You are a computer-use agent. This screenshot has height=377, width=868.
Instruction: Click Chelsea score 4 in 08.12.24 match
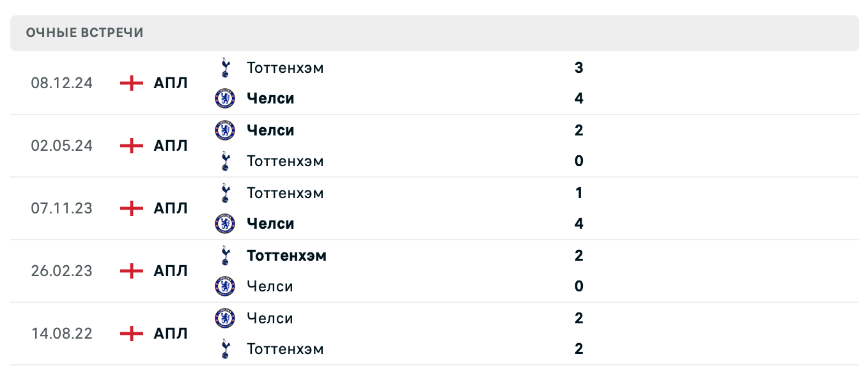[578, 98]
